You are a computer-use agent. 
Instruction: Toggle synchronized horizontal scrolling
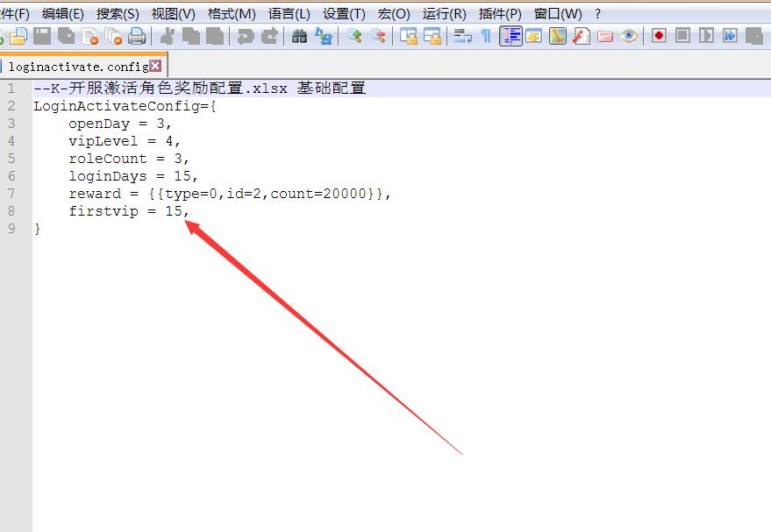click(x=432, y=36)
